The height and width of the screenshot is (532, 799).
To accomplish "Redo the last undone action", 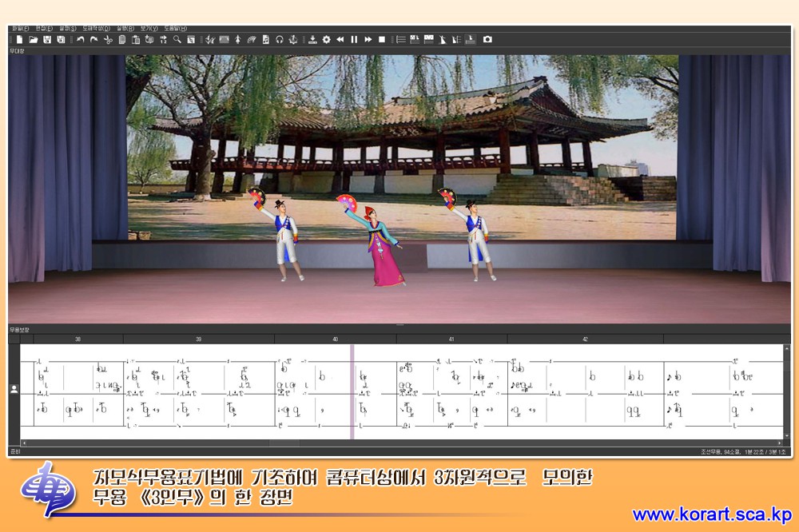I will 94,39.
